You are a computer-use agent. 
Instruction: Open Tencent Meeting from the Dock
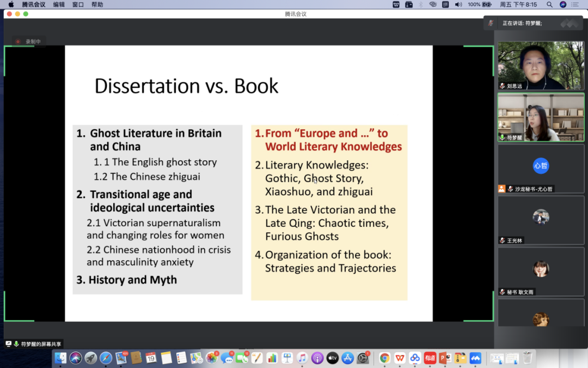(x=475, y=358)
